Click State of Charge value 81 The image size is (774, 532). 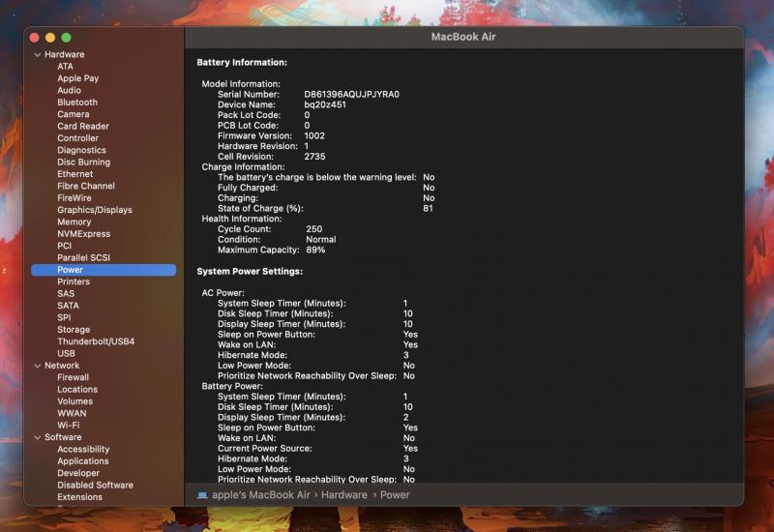click(428, 208)
